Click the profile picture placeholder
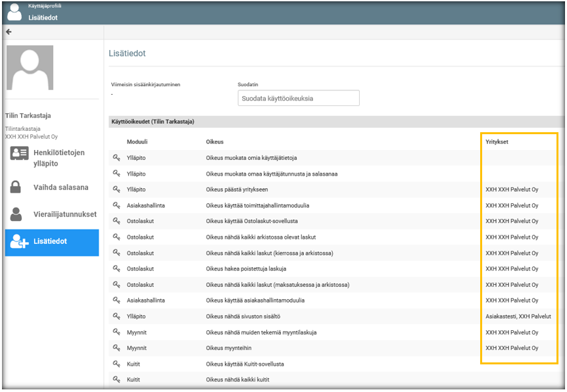567x392 pixels. 30,68
